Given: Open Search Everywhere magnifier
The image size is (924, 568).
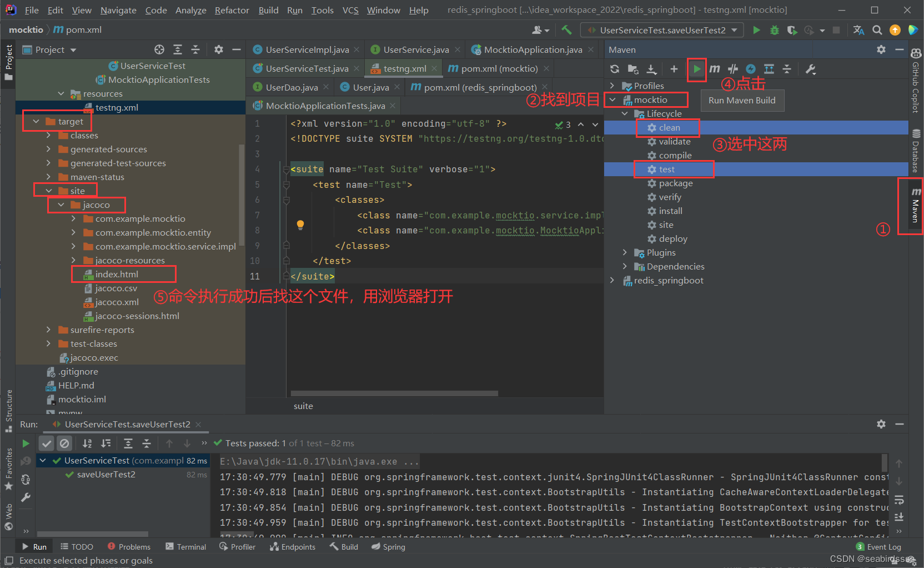Looking at the screenshot, I should point(877,30).
